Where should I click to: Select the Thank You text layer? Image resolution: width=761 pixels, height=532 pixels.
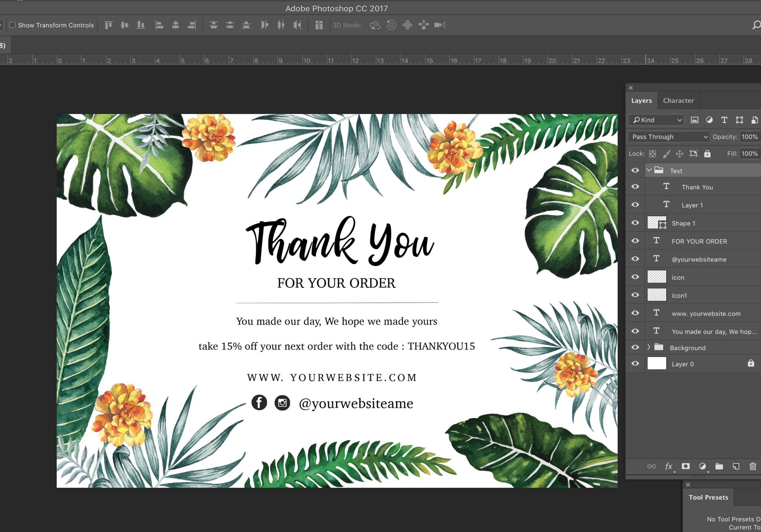(697, 187)
